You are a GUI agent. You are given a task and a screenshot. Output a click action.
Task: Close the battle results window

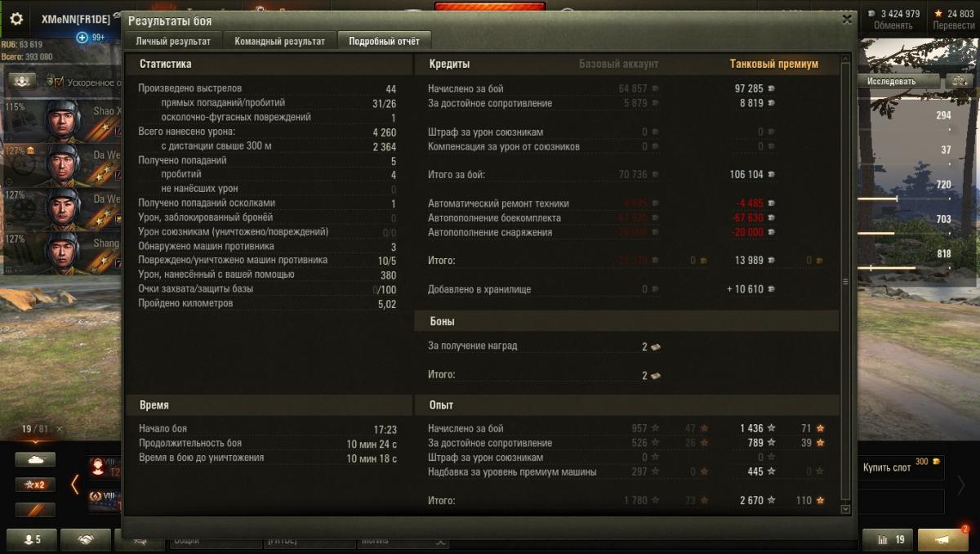tap(847, 20)
